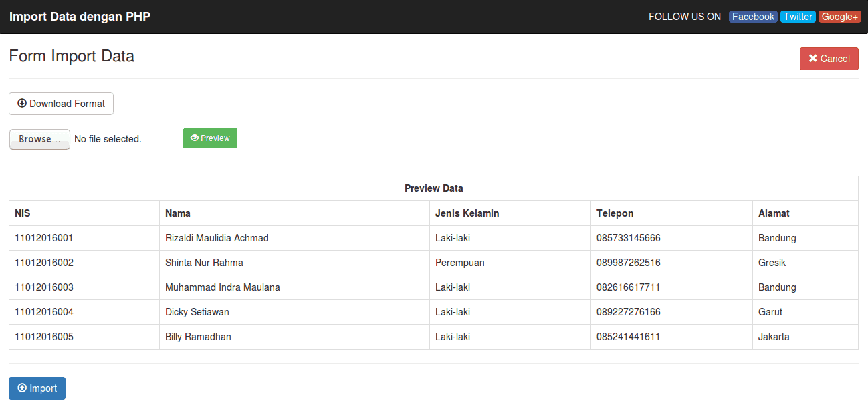Click phone number 089227276166
This screenshot has height=407, width=868.
(x=629, y=312)
